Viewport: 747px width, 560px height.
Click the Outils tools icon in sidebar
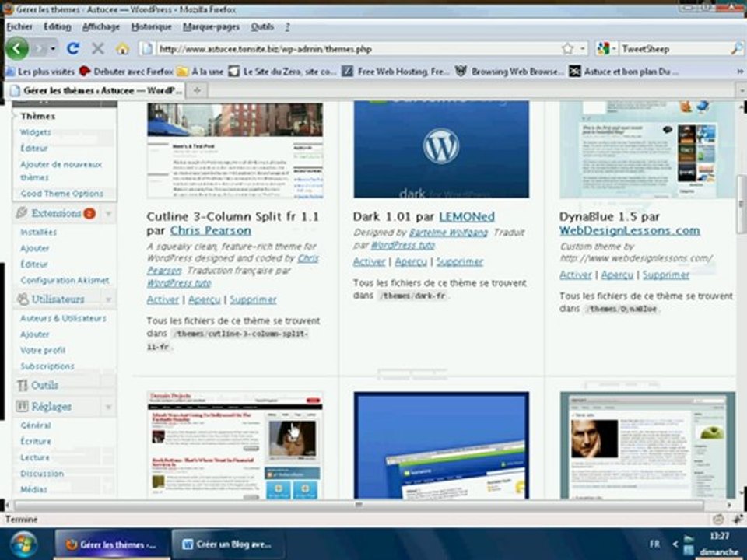tap(23, 385)
